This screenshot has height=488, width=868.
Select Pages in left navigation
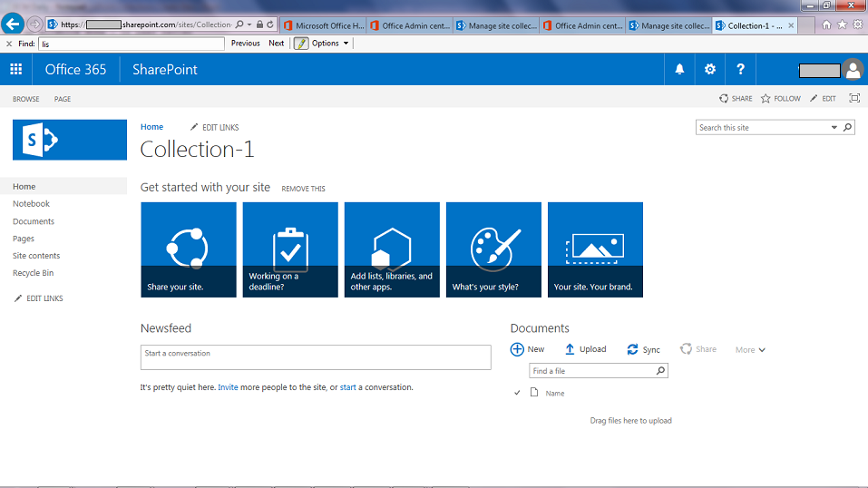click(24, 239)
